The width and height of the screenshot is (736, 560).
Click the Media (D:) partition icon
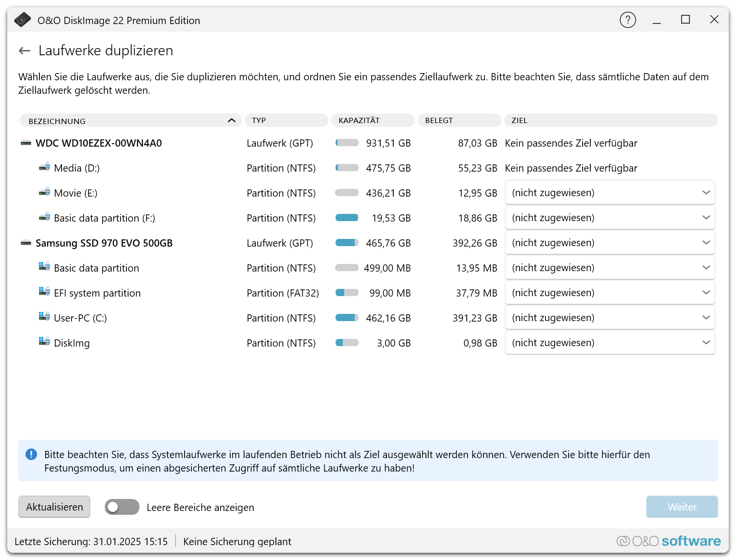44,168
